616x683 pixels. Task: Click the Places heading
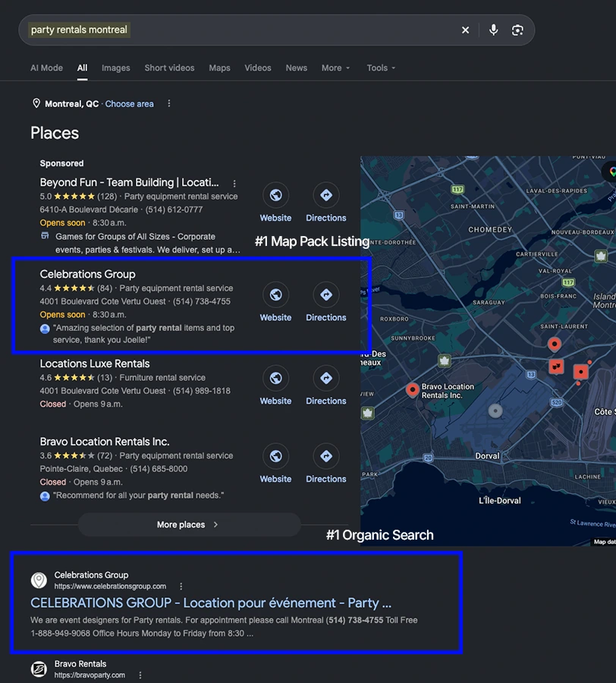pos(55,133)
